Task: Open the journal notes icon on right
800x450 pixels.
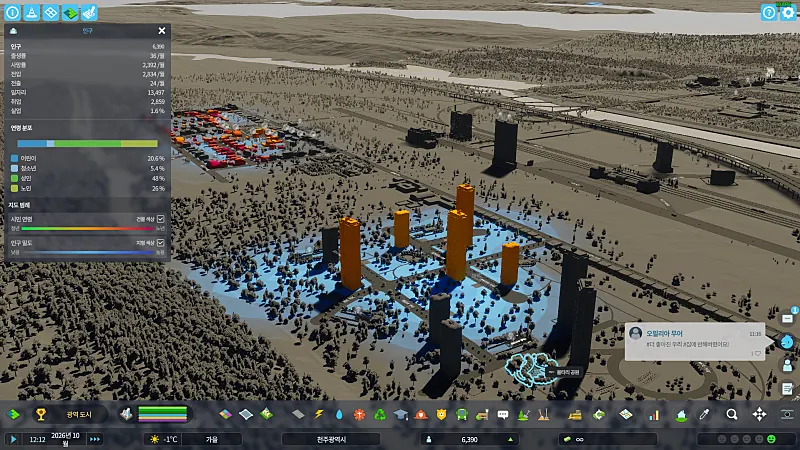Action: pos(787,388)
